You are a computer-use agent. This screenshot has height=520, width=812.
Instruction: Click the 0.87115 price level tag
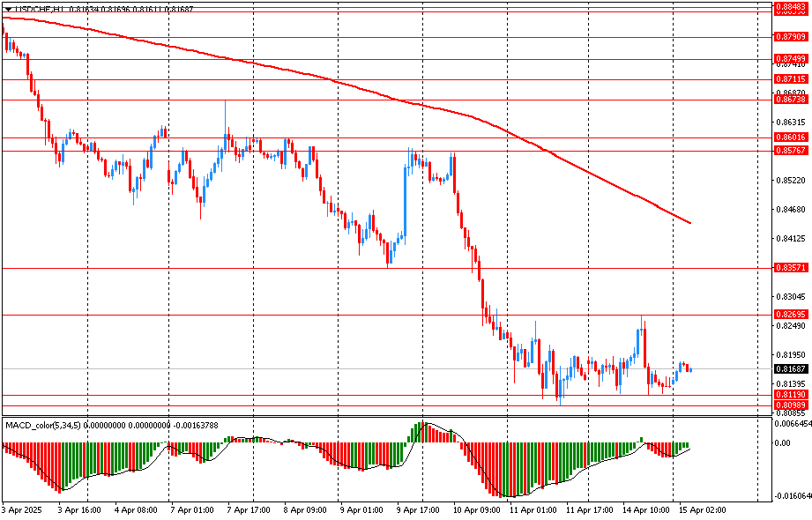(x=790, y=79)
